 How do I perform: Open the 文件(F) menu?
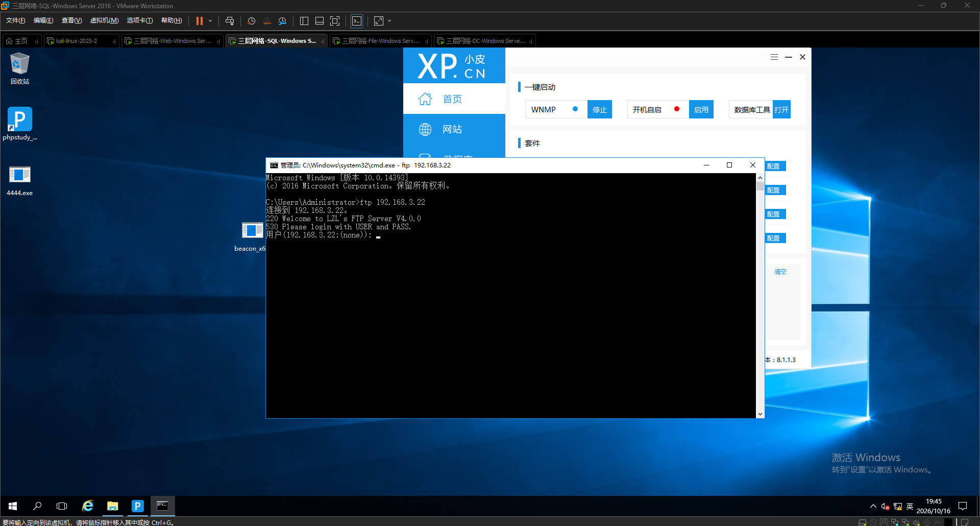coord(15,20)
